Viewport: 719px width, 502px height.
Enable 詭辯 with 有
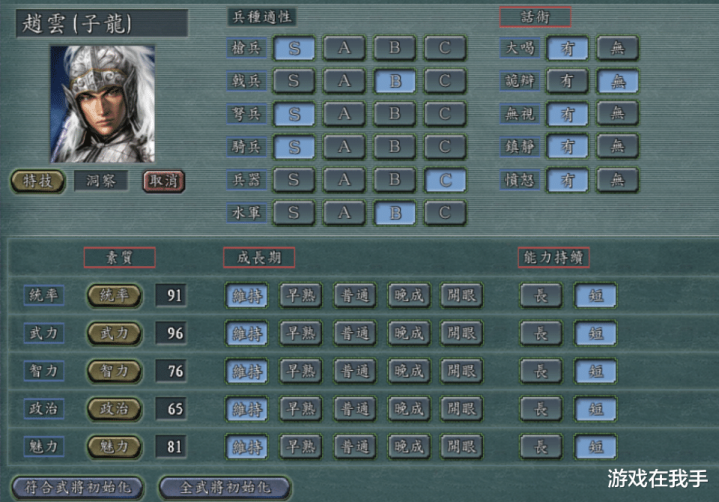tap(567, 81)
